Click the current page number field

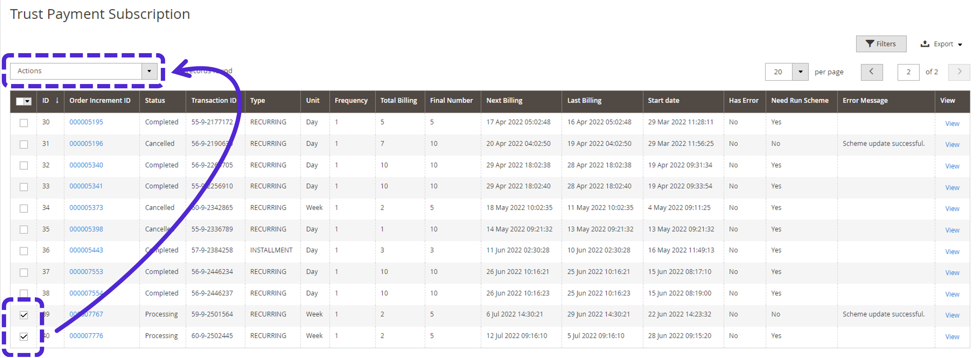[x=908, y=72]
